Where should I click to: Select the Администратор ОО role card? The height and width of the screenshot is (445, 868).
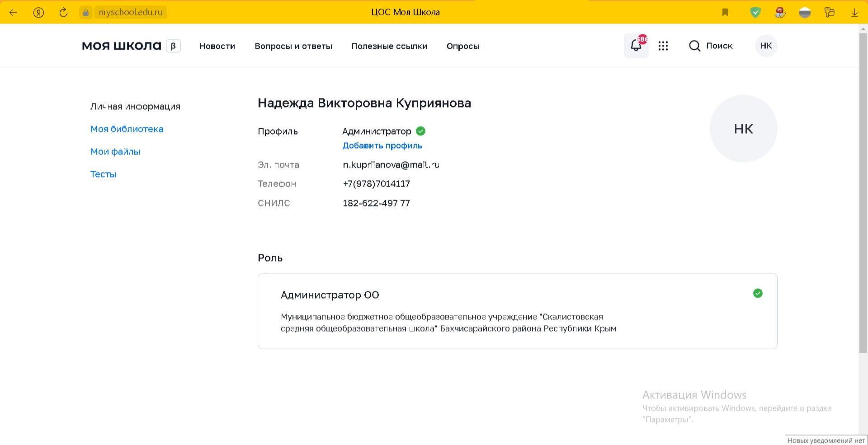[x=517, y=311]
